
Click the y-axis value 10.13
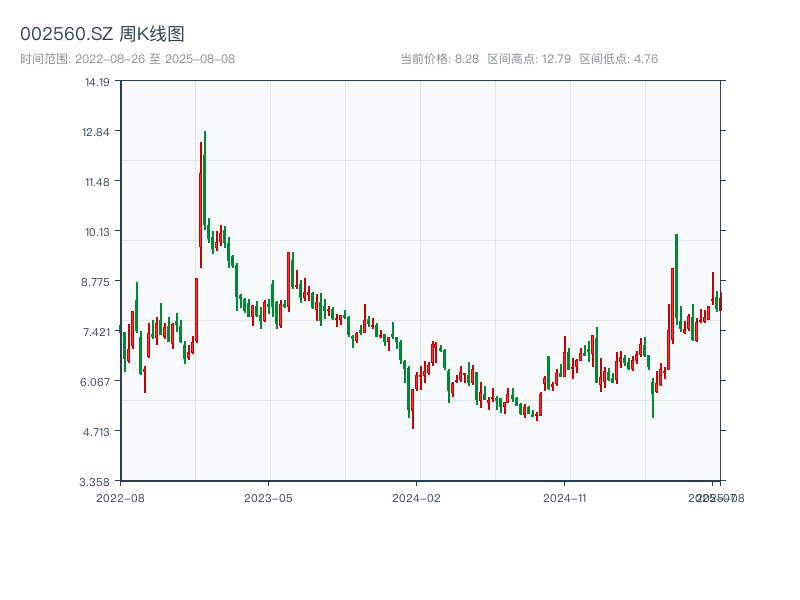click(97, 232)
